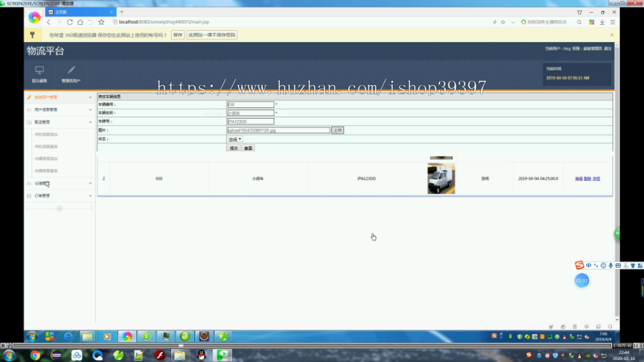This screenshot has height=362, width=644.
Task: Dismiss the save-password yellow bar
Action: [612, 35]
